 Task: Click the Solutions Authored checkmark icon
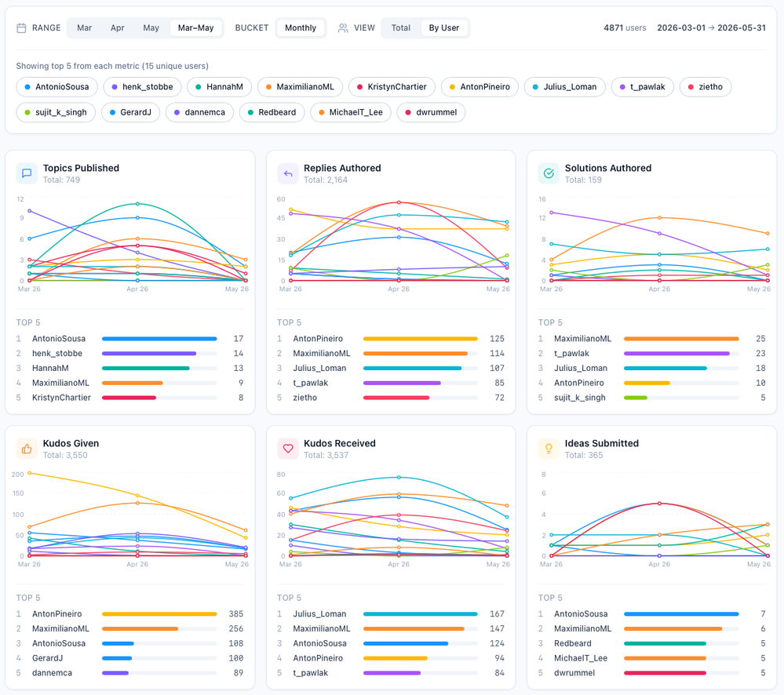coord(549,173)
